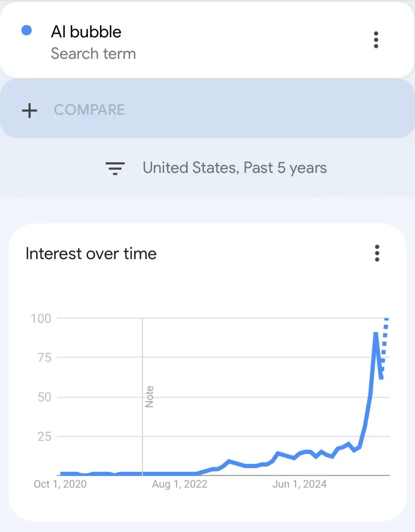Edit the AI bubble search term

[x=86, y=32]
